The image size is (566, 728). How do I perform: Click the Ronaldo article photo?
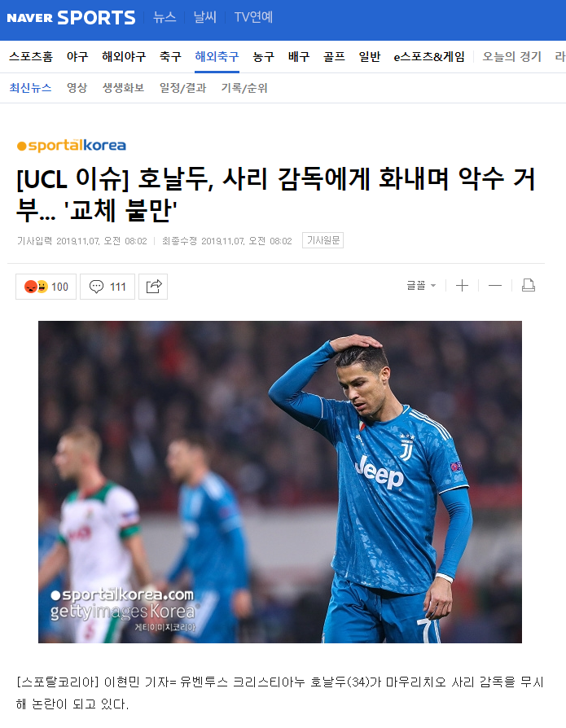280,482
